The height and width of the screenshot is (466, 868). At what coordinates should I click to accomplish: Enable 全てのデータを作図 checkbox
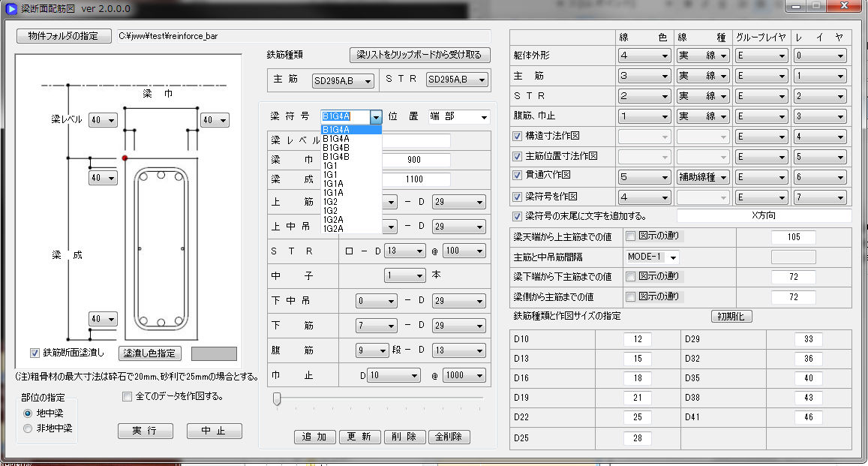(x=127, y=396)
